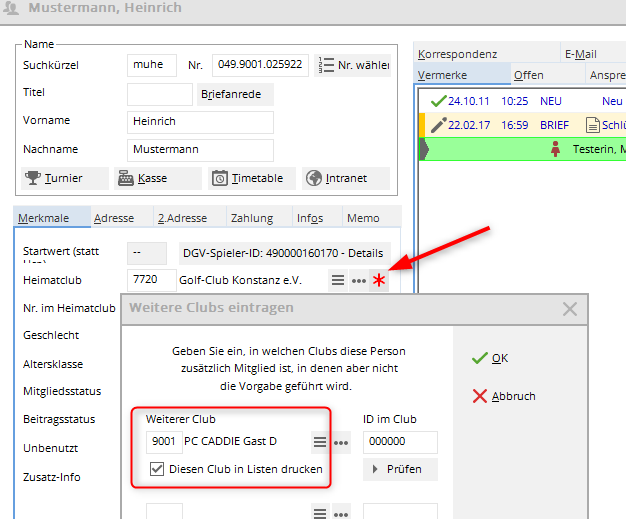Cancel dialog with Abbruch
Image resolution: width=626 pixels, height=519 pixels.
(x=504, y=396)
